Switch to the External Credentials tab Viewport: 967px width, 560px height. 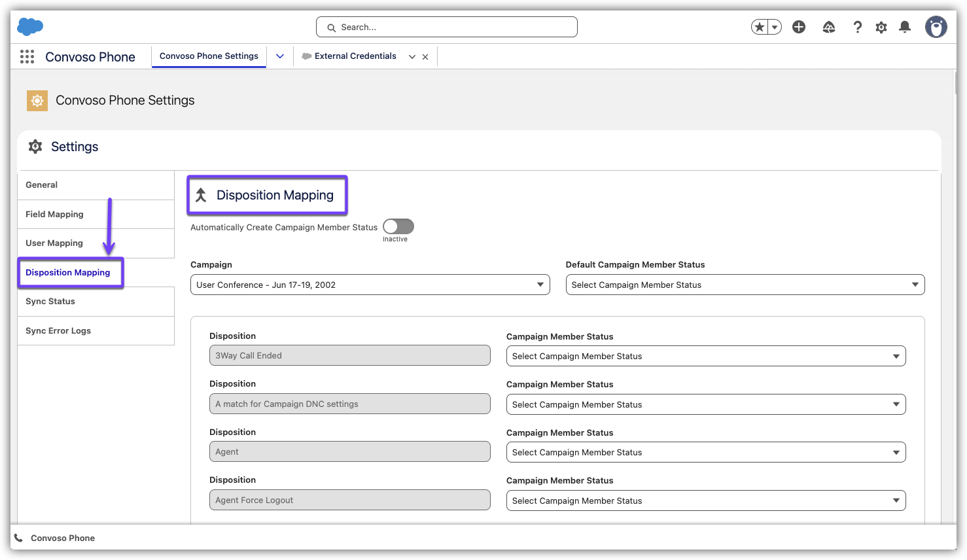(355, 56)
